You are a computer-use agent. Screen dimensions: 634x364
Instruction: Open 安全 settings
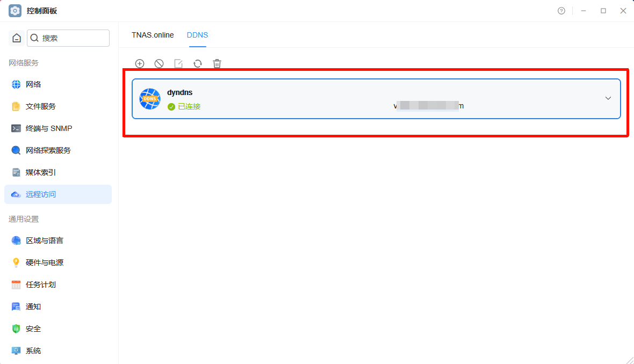tap(58, 329)
